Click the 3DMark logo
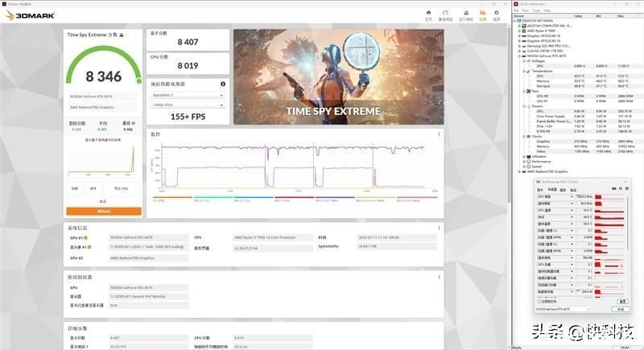Screen dimensions: 644x350 (30, 15)
